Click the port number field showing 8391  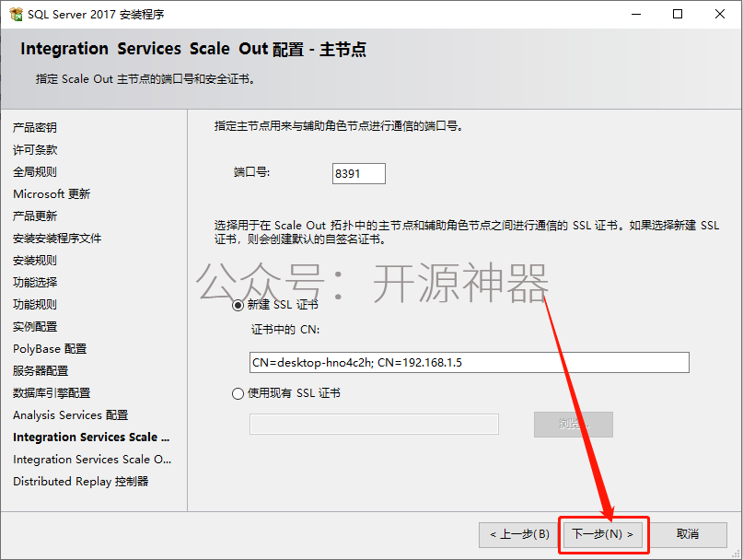coord(359,173)
